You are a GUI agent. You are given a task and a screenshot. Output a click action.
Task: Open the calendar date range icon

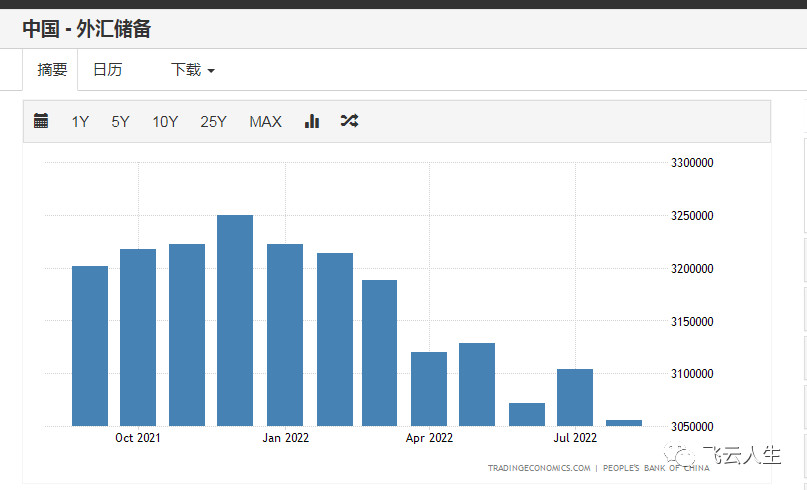[41, 121]
